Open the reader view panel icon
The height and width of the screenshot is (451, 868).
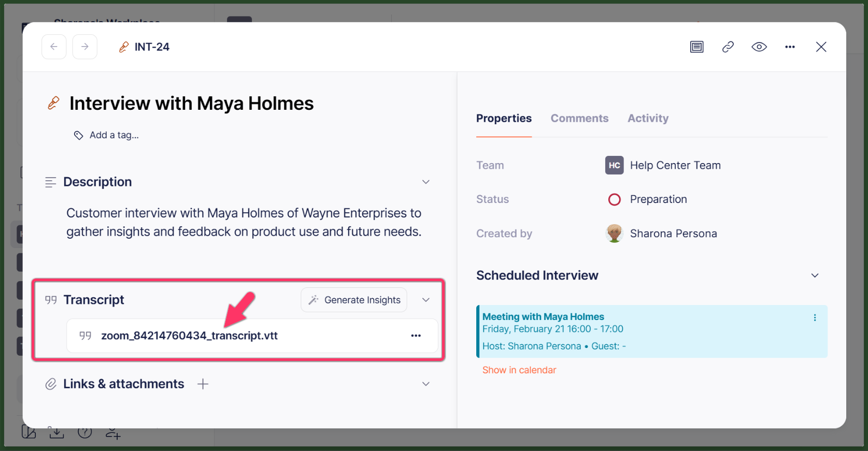[x=696, y=47]
